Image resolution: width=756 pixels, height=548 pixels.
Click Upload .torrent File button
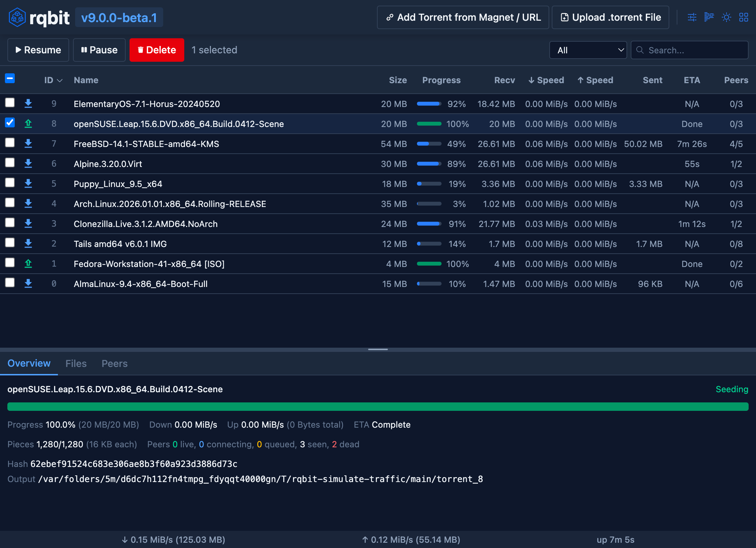(610, 18)
